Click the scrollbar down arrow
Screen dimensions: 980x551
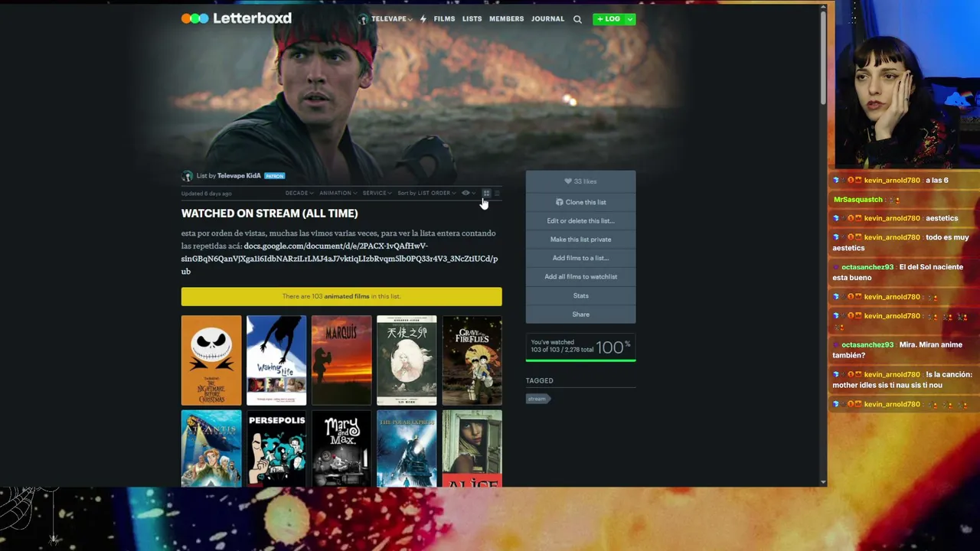(x=823, y=482)
